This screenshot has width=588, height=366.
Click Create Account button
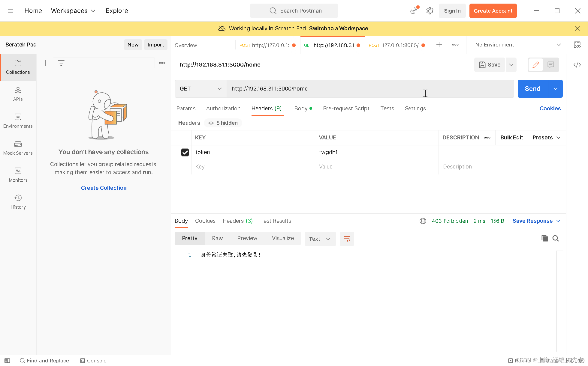493,11
